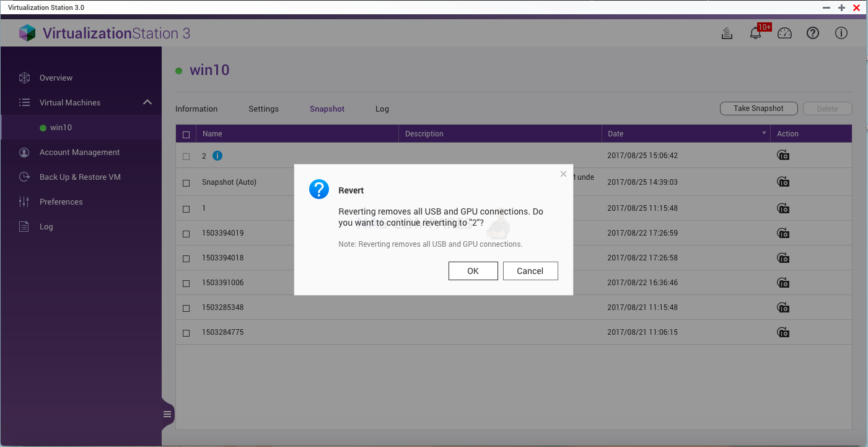Click revert icon for snapshot 1503394018
Screen dimensions: 868x447
783,258
